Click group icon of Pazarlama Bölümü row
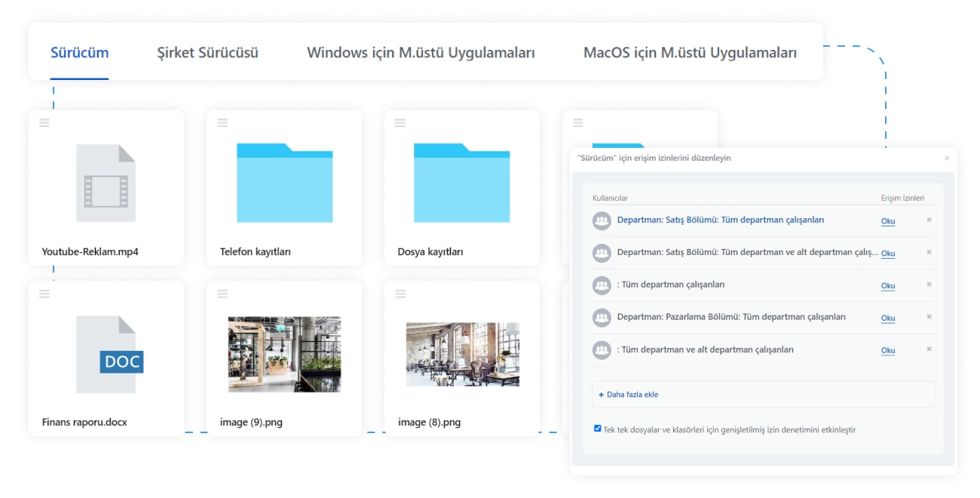Viewport: 980px width, 498px height. (602, 318)
